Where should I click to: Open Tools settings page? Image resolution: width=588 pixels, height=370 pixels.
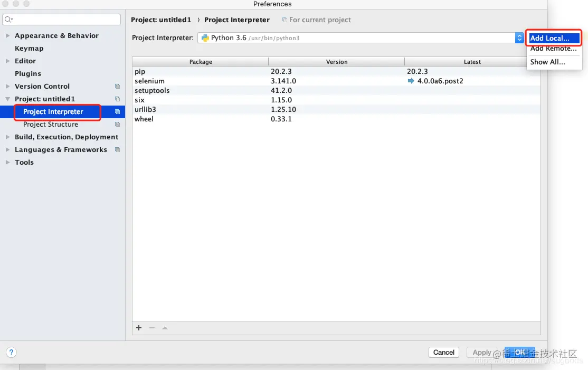[x=24, y=163]
